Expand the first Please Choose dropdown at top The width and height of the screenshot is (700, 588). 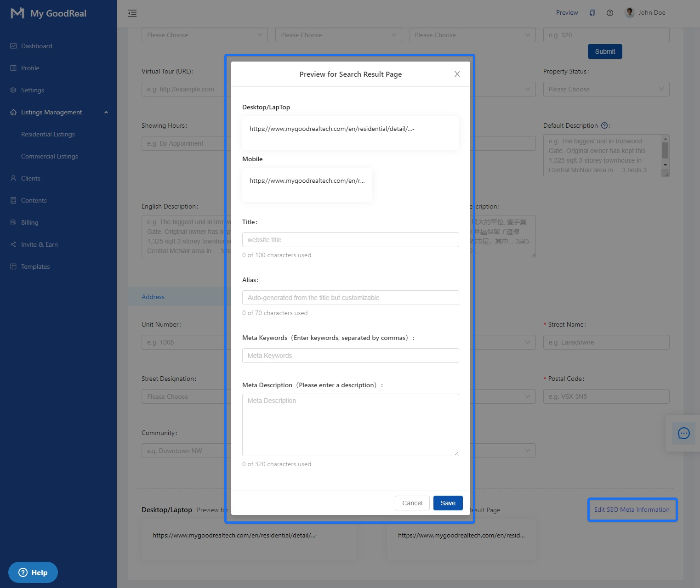coord(205,35)
